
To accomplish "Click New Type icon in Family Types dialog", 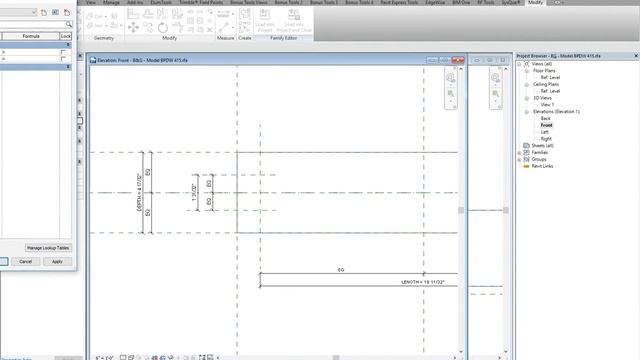I will [x=44, y=13].
